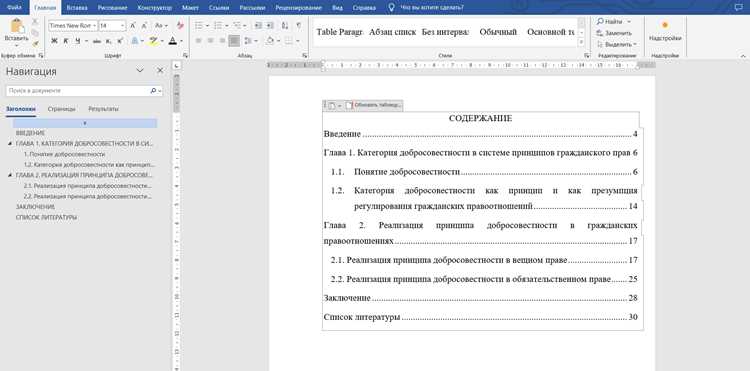Image resolution: width=750 pixels, height=371 pixels.
Task: Click the decrease indent icon
Action: click(x=258, y=25)
